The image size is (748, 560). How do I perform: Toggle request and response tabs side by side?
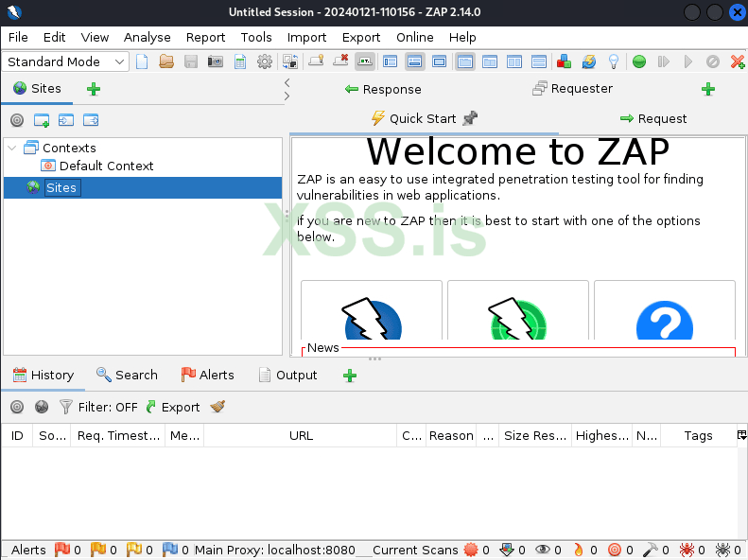465,61
